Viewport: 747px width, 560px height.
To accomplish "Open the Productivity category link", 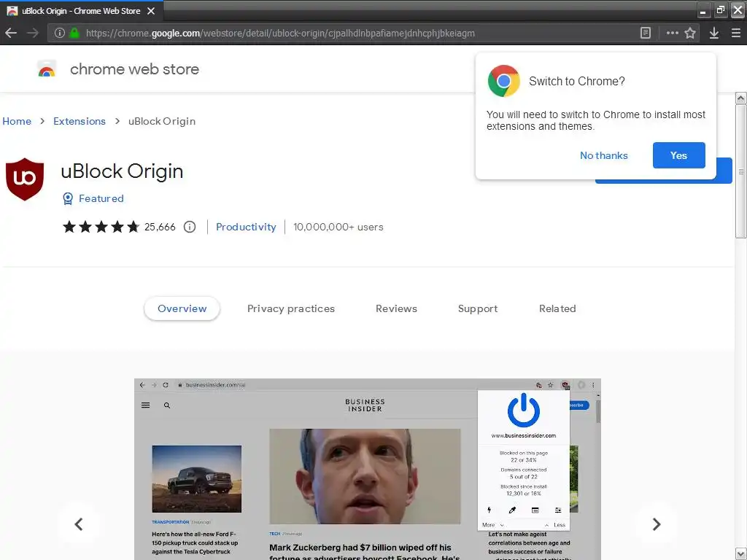I will (246, 227).
